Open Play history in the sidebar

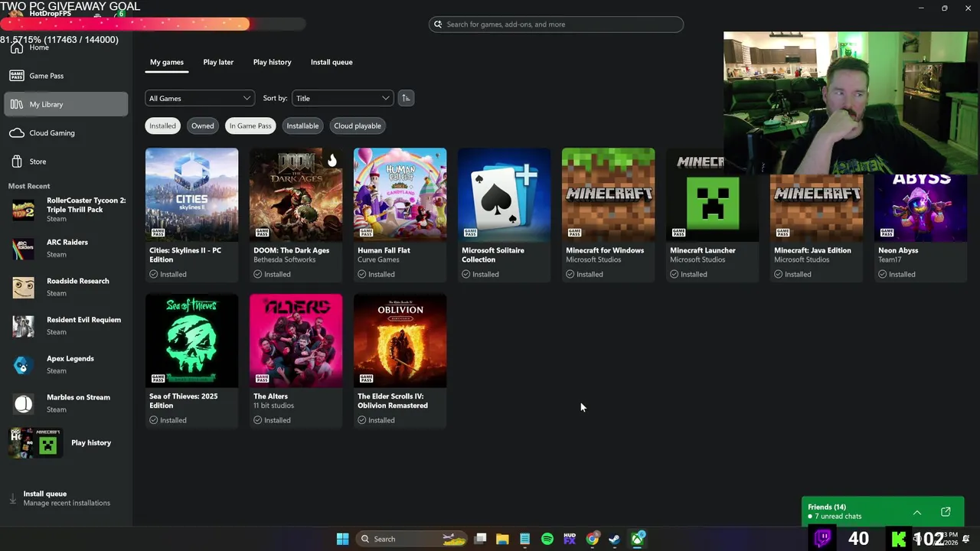(x=66, y=442)
